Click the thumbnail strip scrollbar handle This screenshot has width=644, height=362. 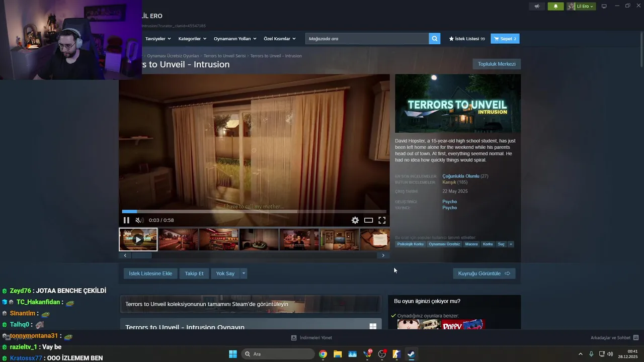[141, 255]
